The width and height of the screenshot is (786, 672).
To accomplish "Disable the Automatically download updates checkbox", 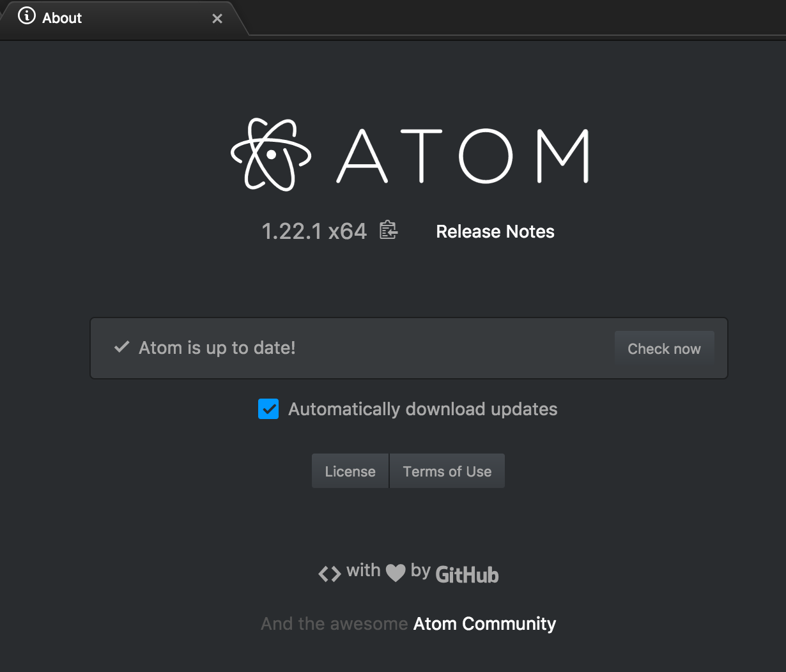I will click(x=268, y=409).
